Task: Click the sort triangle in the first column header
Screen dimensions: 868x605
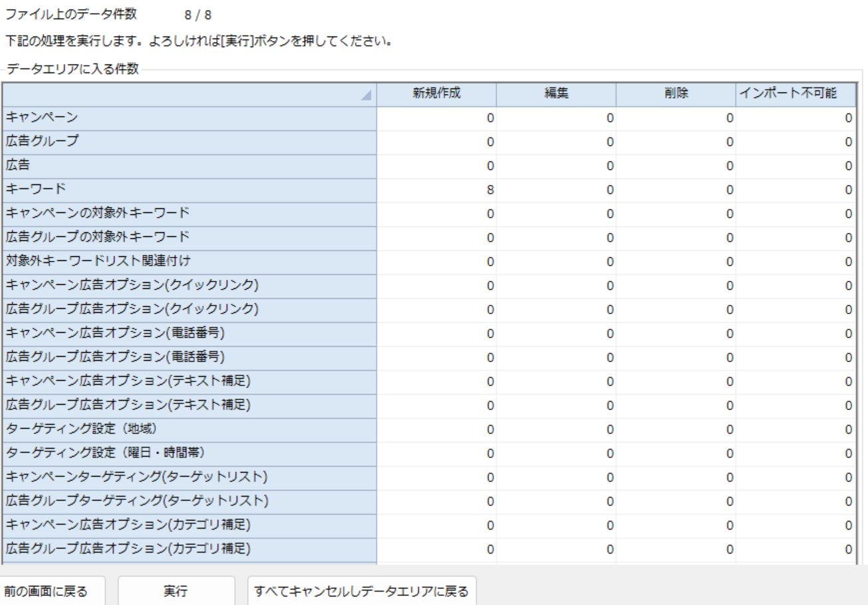Action: tap(365, 97)
